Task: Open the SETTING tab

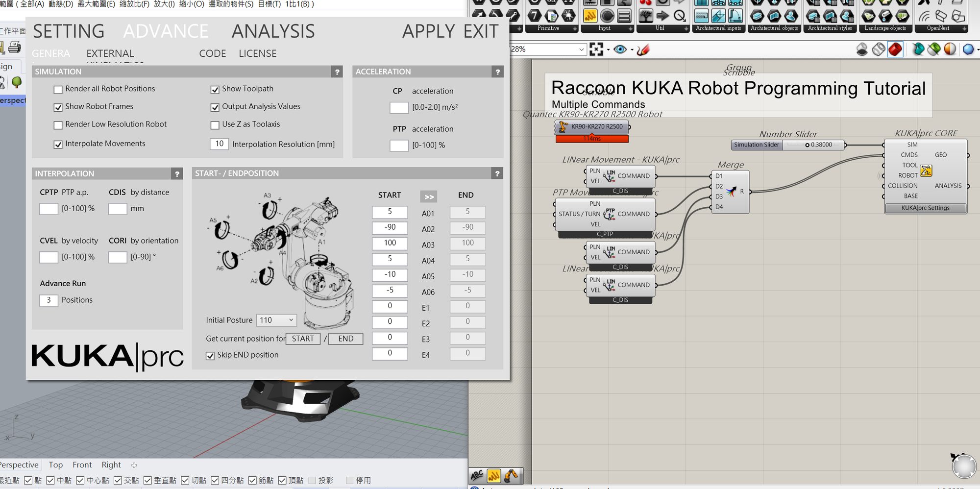Action: pyautogui.click(x=69, y=31)
